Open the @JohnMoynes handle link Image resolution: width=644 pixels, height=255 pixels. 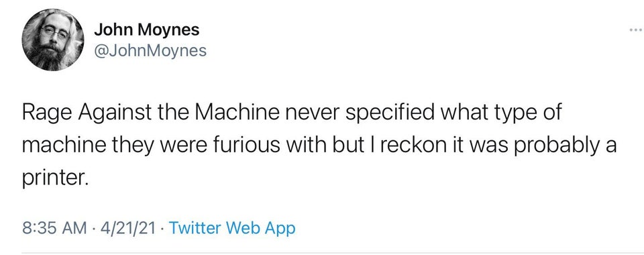[150, 51]
